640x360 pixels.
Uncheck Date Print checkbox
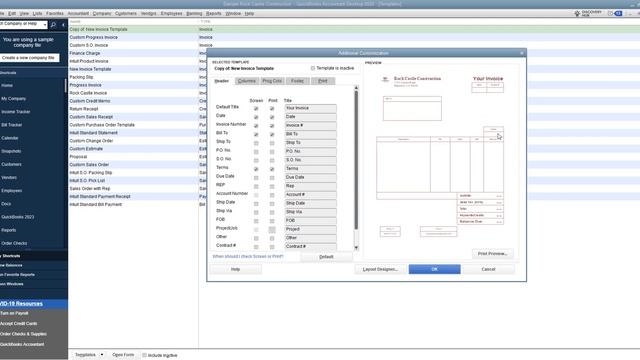(x=272, y=117)
